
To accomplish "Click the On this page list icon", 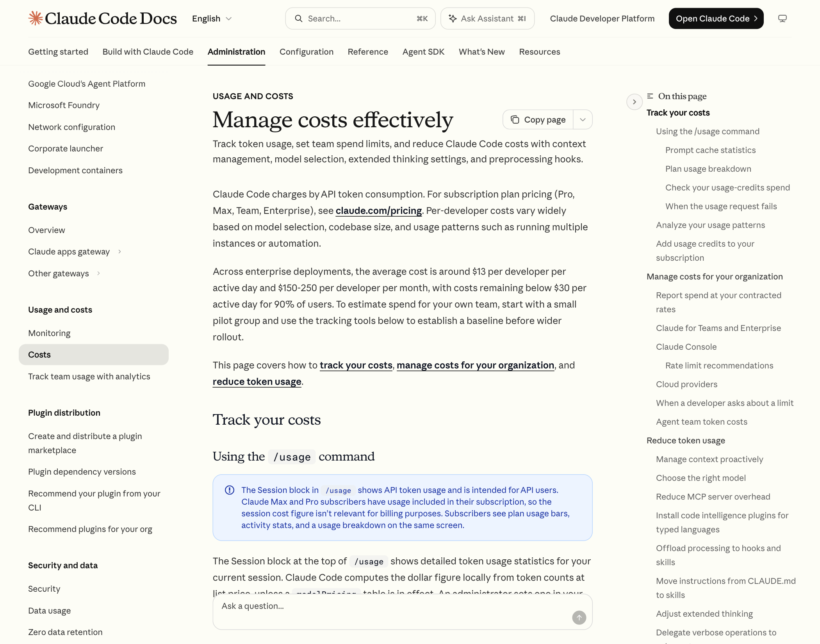I will [x=650, y=96].
